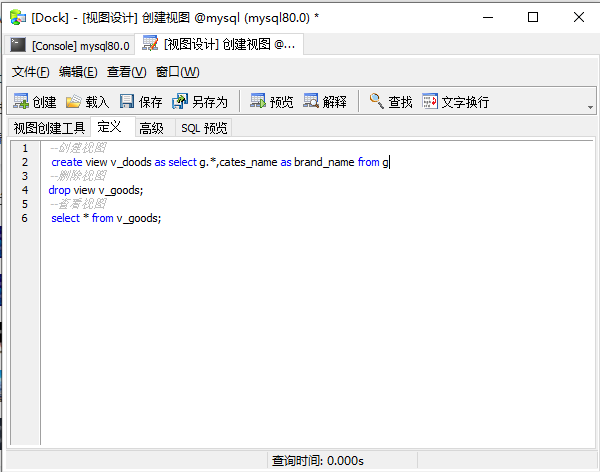Click the "select * from v_goods;" line
The height and width of the screenshot is (472, 600).
point(106,218)
